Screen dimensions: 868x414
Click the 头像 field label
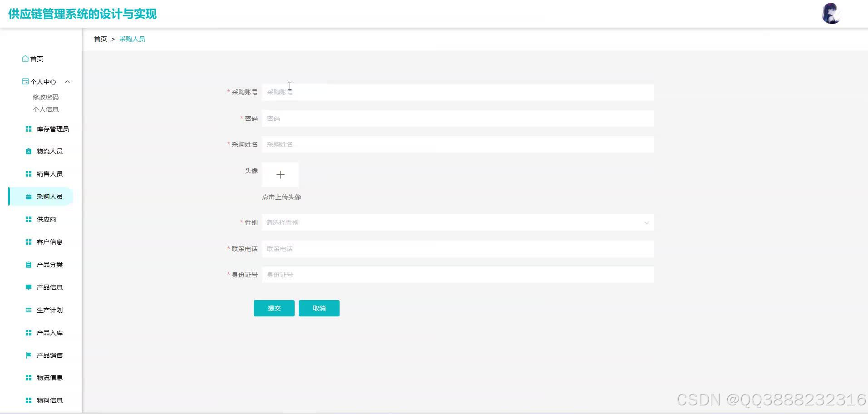click(x=251, y=171)
